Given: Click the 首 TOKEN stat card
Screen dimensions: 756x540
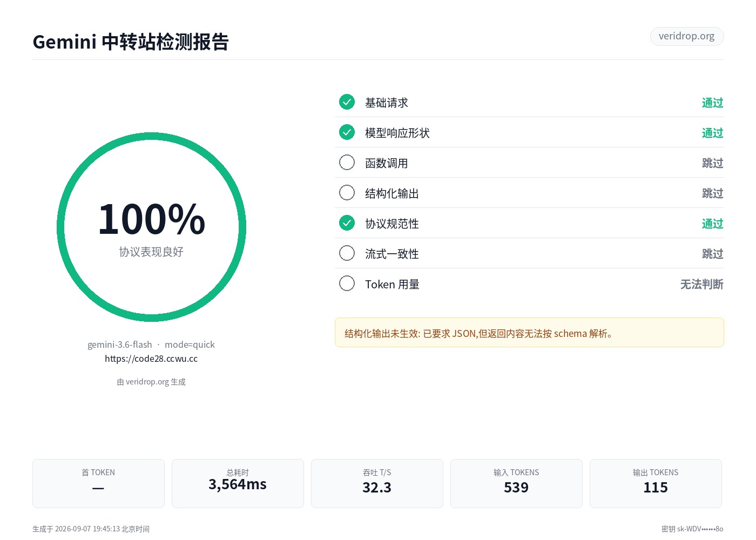Looking at the screenshot, I should pos(98,483).
